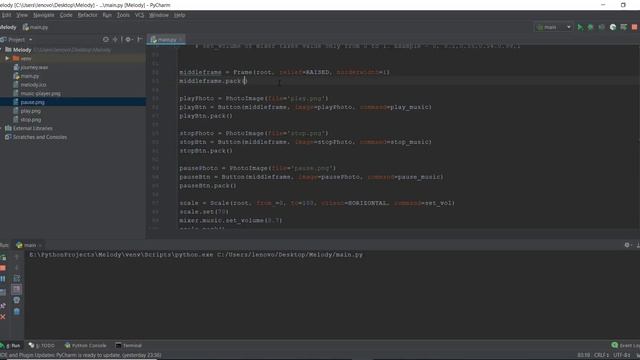Print the Run console output
This screenshot has width=640, height=360.
[x=17, y=300]
